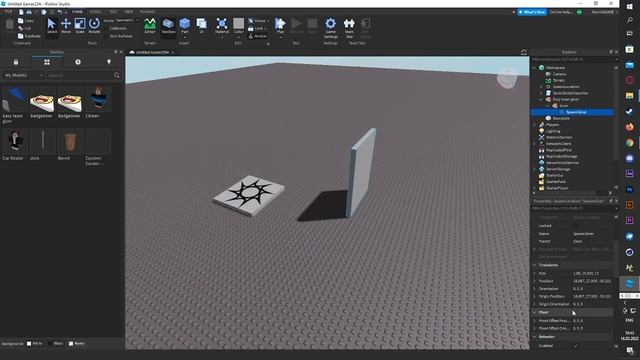Select White background radio option

coord(29,344)
